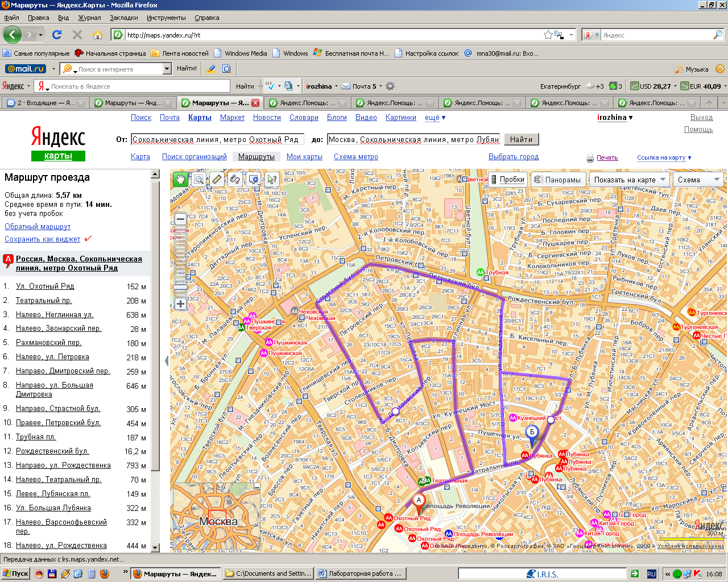Select the route-drawing map tool
Screen dimensions: 728x582
tap(235, 180)
